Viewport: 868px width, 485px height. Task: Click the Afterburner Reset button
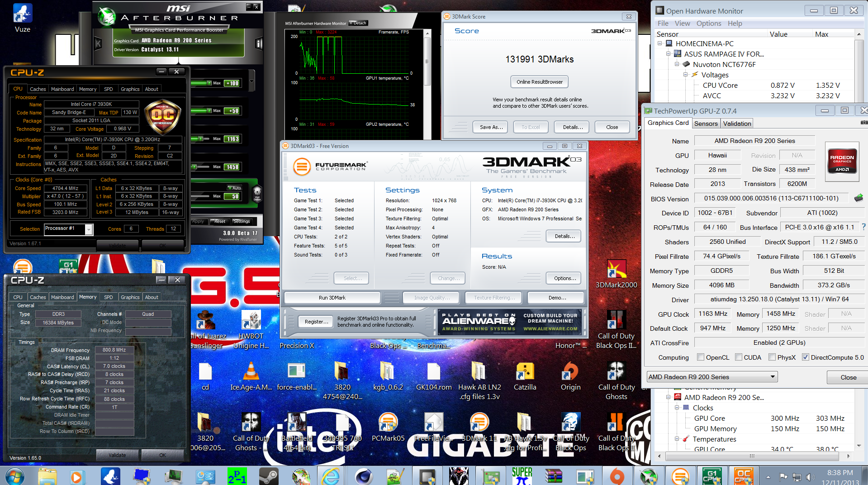pos(220,221)
